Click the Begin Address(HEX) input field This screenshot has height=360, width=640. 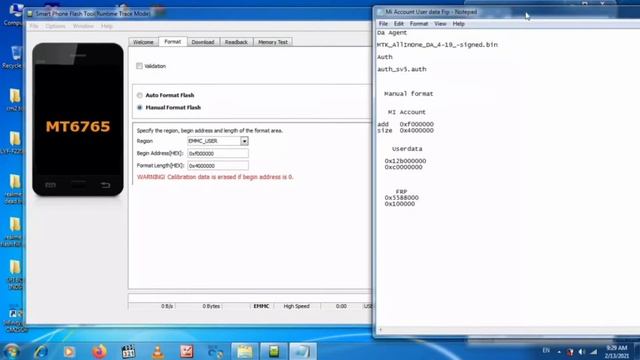tap(218, 153)
